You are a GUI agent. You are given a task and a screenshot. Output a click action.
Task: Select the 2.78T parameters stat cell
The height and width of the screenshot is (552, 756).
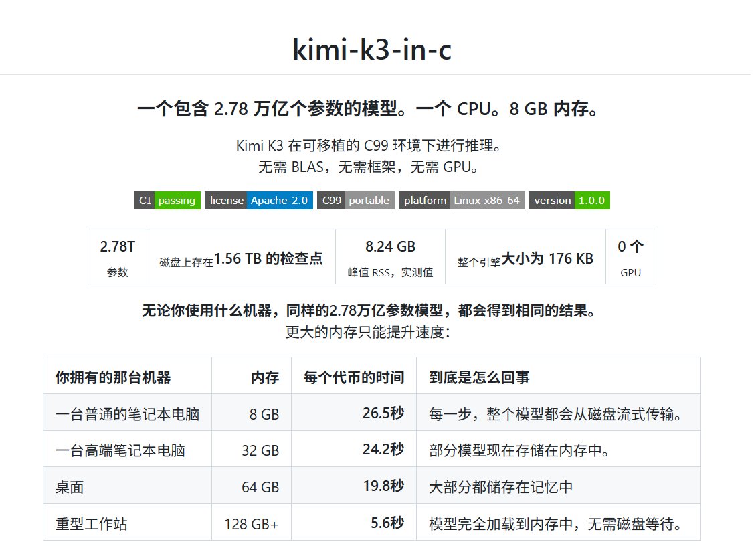pyautogui.click(x=118, y=257)
